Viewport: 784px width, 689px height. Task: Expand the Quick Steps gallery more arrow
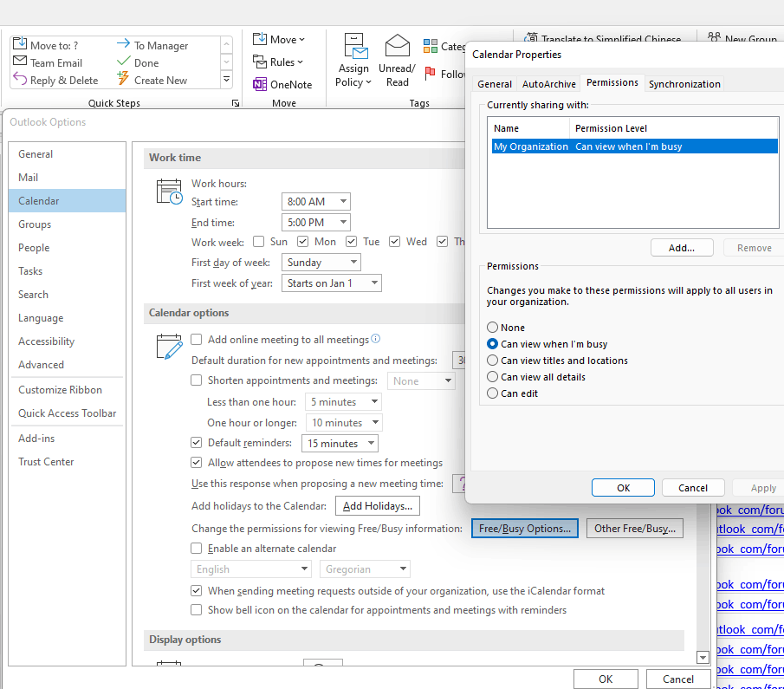226,79
